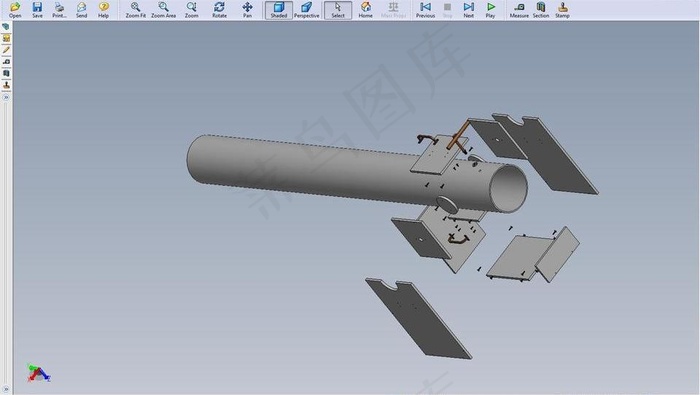
Task: Activate the Select cursor tool
Action: (x=338, y=10)
